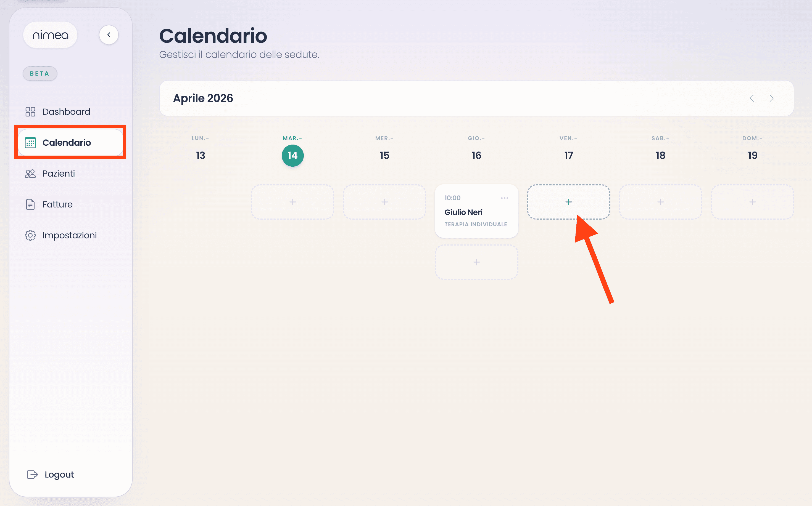Collapse the sidebar with the chevron button

pos(109,34)
